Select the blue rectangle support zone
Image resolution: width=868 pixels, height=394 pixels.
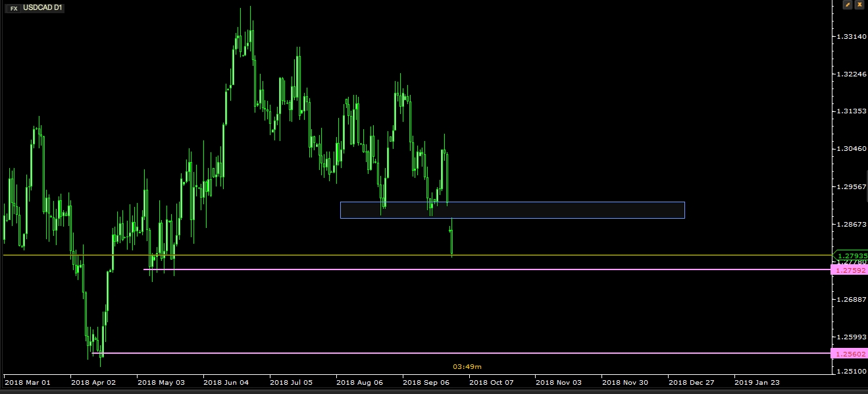512,210
